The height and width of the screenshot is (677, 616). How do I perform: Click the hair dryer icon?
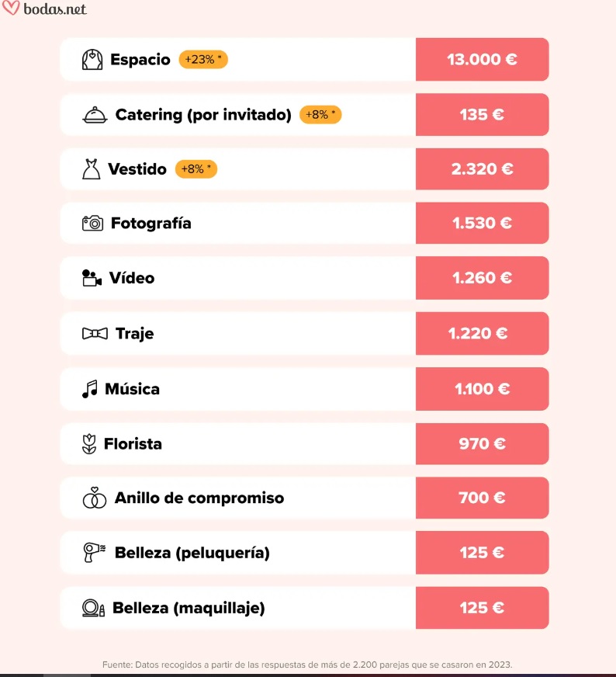[94, 553]
